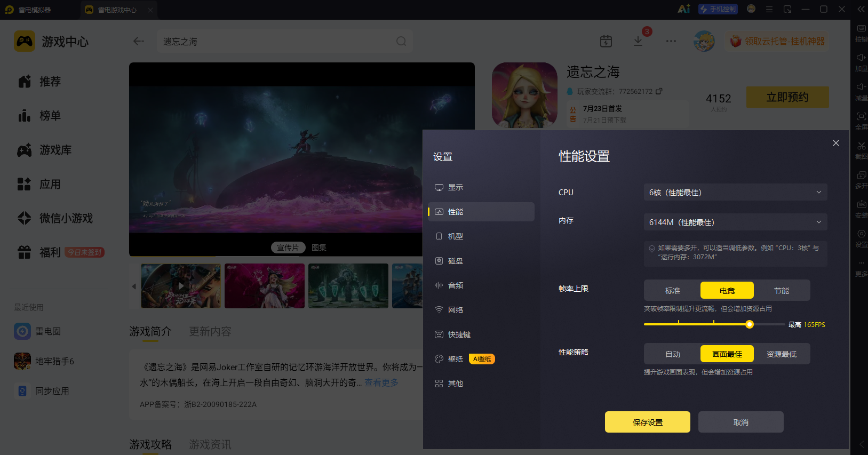Select 标准 frame rate option
This screenshot has width=868, height=455.
coord(673,291)
